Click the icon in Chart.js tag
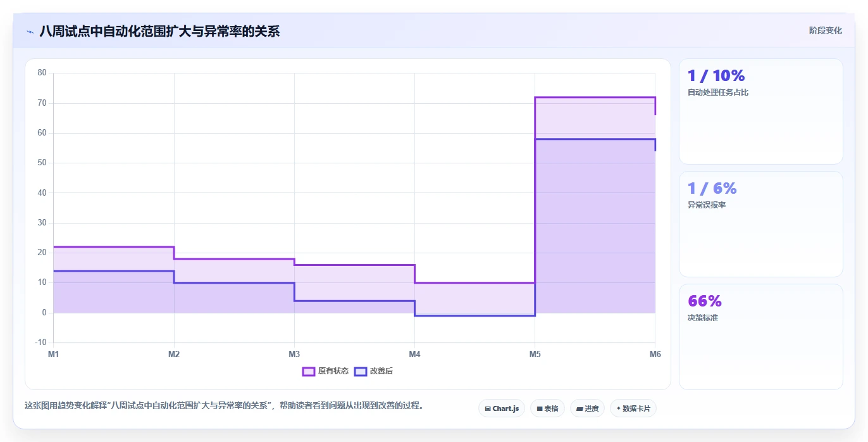The height and width of the screenshot is (442, 868). point(488,409)
